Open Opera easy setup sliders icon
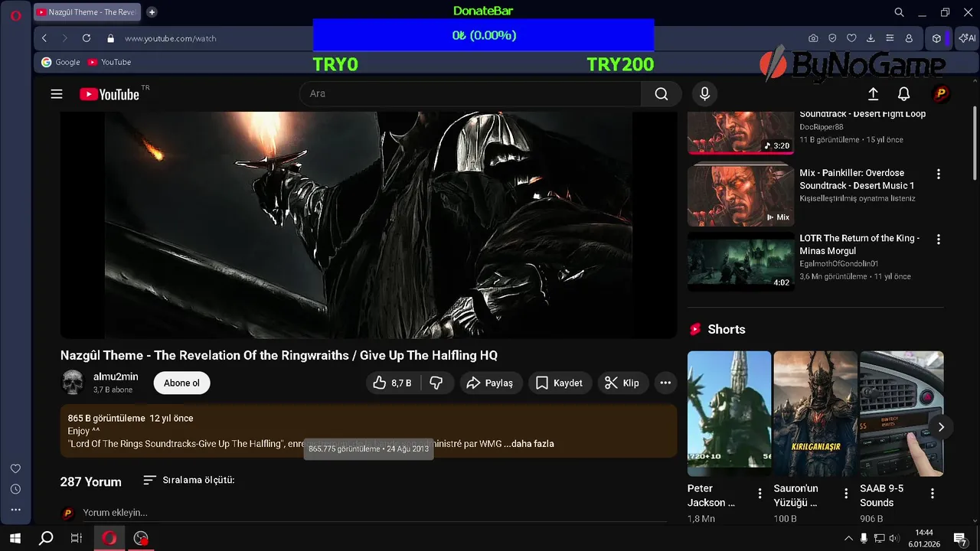The image size is (980, 551). tap(890, 38)
